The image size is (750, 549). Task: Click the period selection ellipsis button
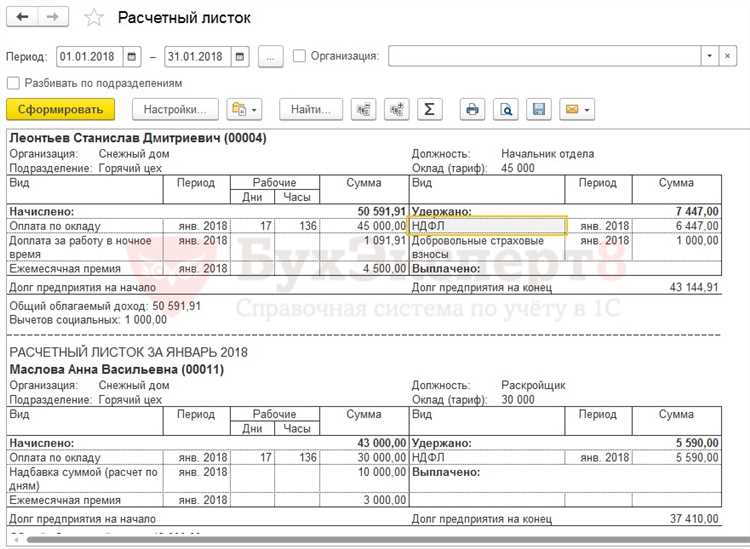(x=271, y=57)
